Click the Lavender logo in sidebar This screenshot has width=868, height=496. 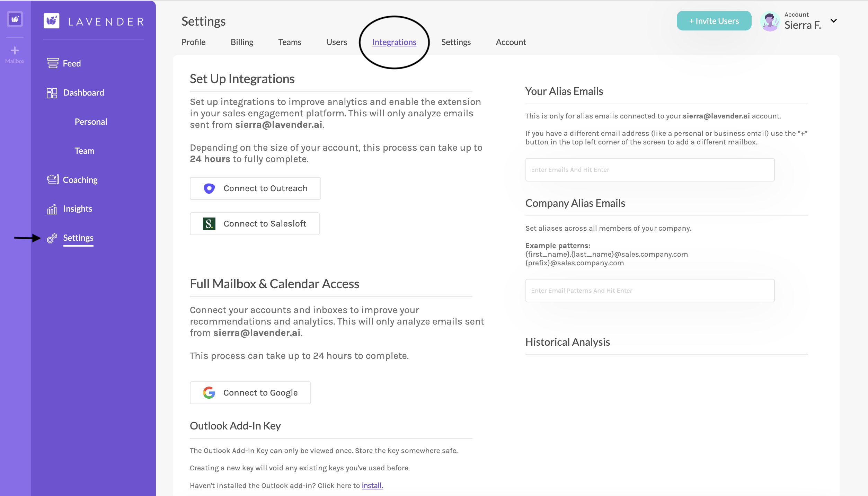tap(51, 21)
